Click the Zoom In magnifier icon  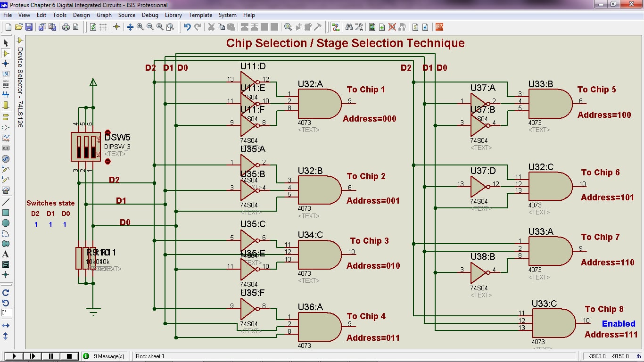pyautogui.click(x=140, y=27)
